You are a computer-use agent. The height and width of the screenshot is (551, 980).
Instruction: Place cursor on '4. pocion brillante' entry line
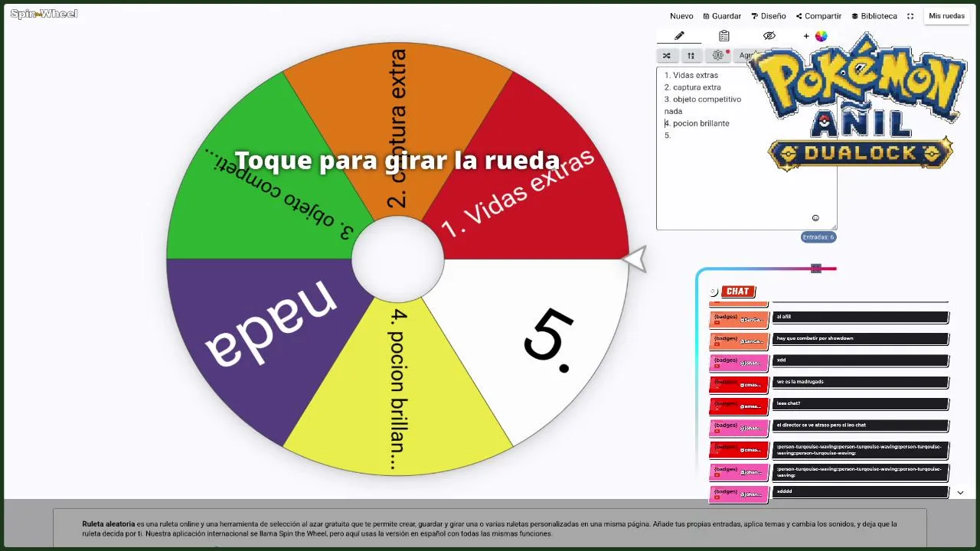(x=697, y=123)
